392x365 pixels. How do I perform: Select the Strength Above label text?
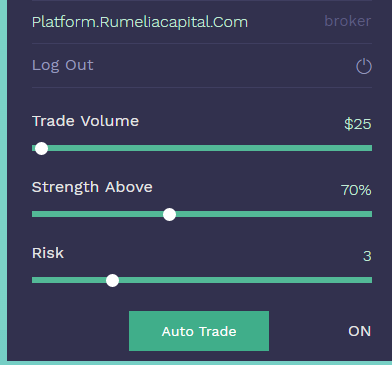point(92,187)
